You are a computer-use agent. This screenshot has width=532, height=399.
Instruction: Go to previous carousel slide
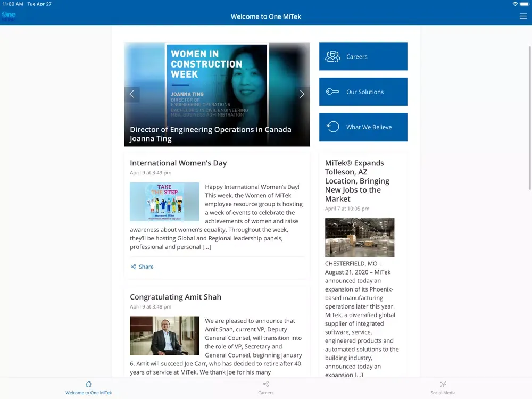click(x=132, y=94)
